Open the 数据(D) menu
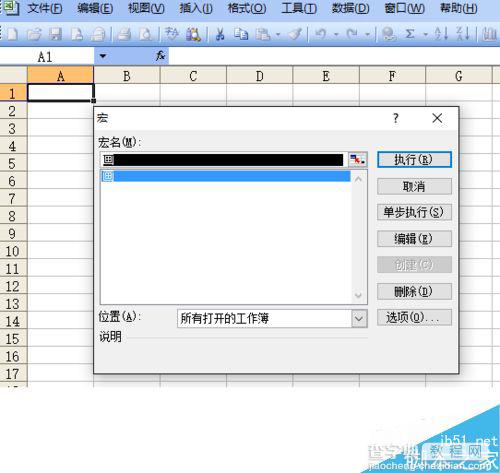 (x=350, y=8)
